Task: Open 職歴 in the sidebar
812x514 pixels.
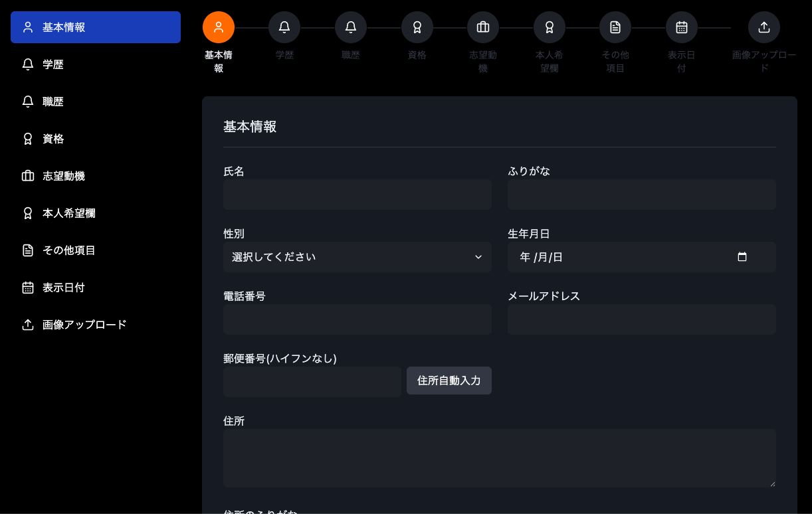Action: 96,102
